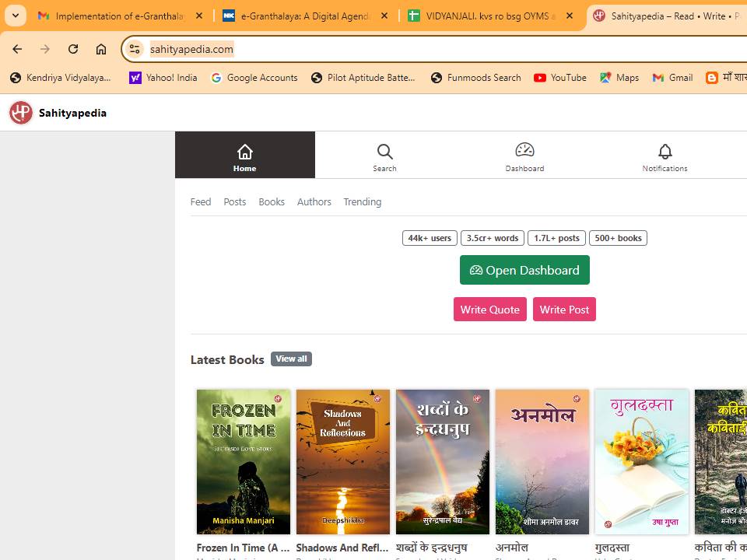Open the Dashboard gauge icon
Viewport: 747px width, 560px height.
tap(524, 150)
